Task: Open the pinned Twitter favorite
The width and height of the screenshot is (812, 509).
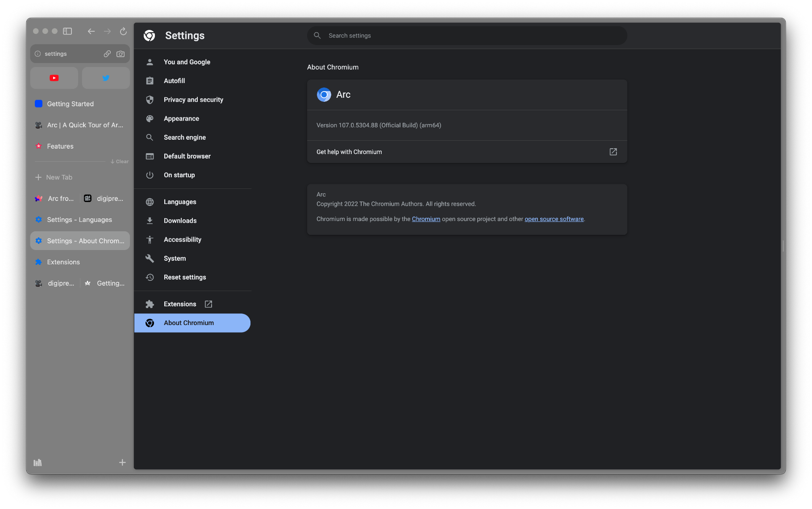Action: [x=106, y=78]
